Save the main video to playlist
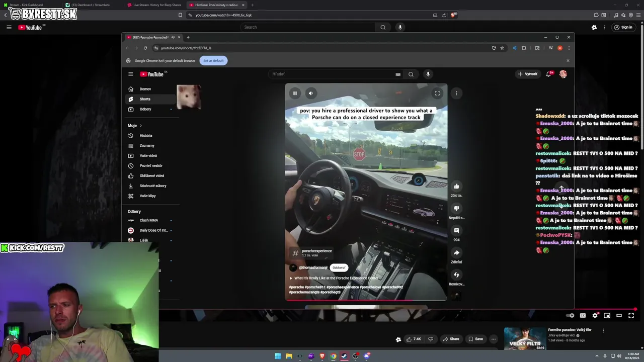This screenshot has height=362, width=644. pos(475,339)
